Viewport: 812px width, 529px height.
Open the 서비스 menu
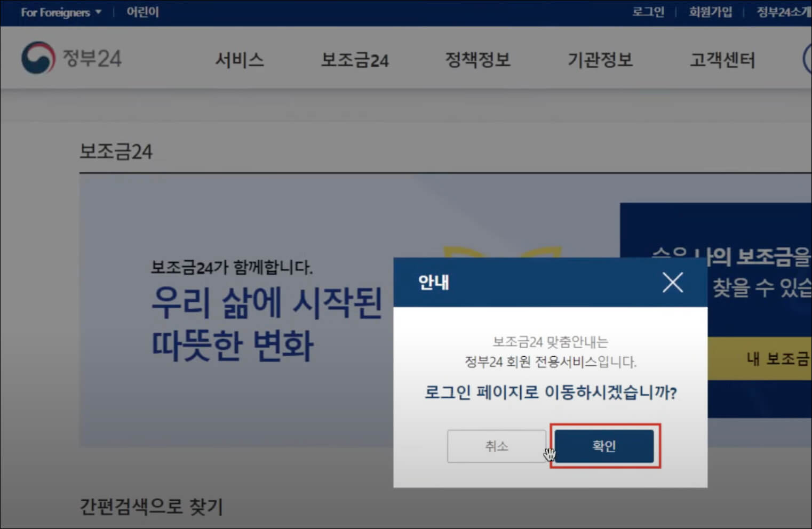240,59
